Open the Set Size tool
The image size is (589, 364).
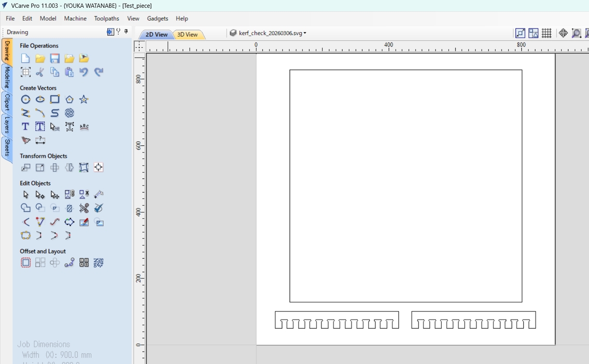(x=40, y=167)
